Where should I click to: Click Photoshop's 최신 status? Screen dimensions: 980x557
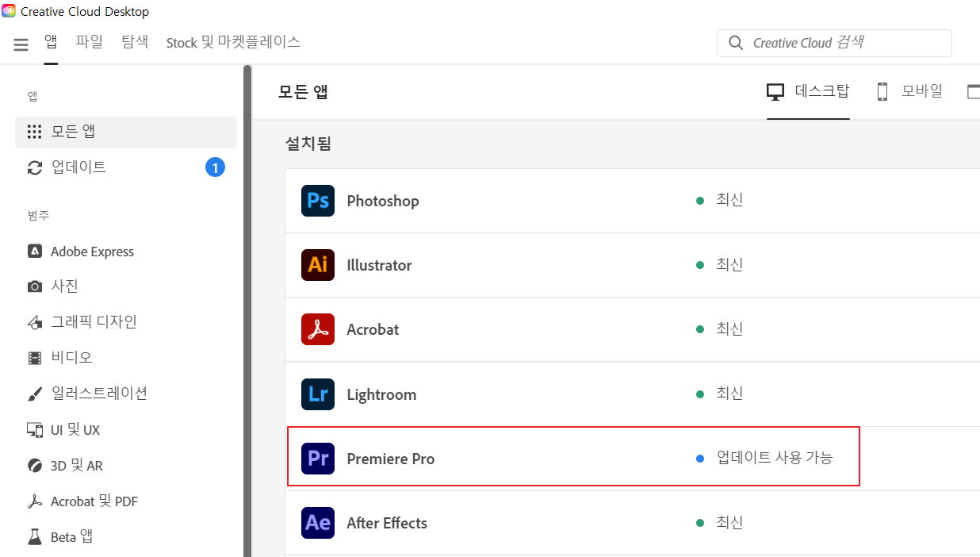729,199
